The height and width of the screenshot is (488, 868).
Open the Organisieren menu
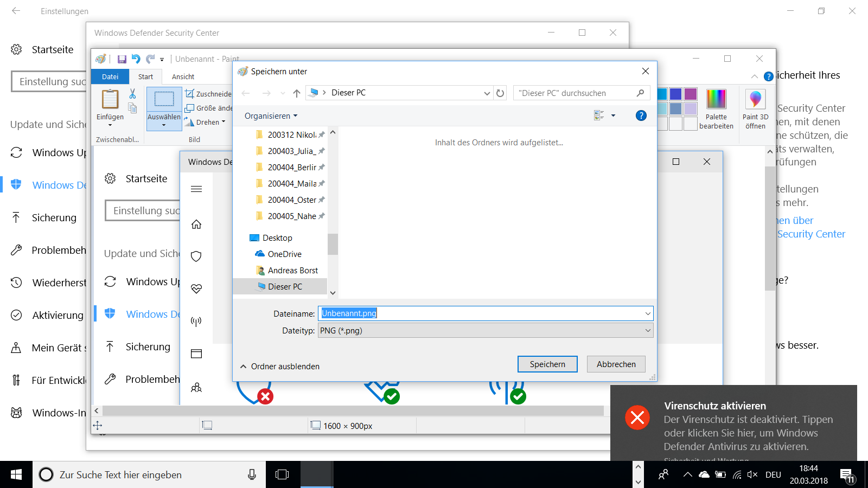point(271,116)
